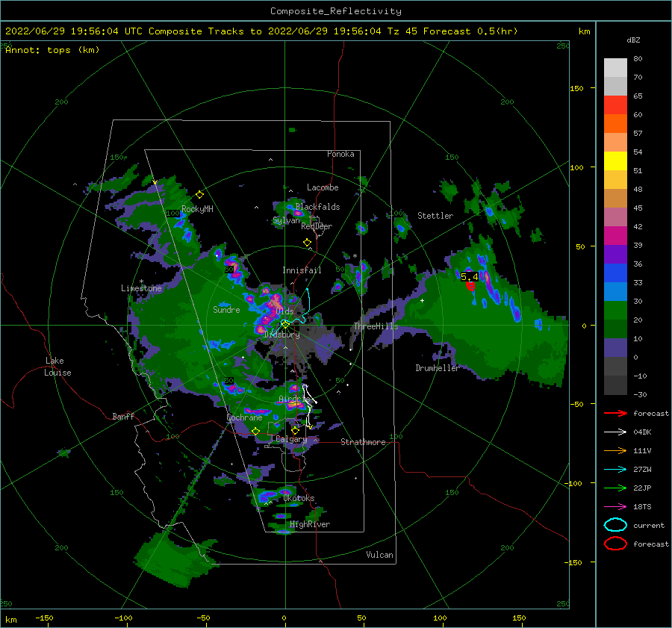This screenshot has height=628, width=672.
Task: Click the Sylvan label
Action: click(x=286, y=220)
